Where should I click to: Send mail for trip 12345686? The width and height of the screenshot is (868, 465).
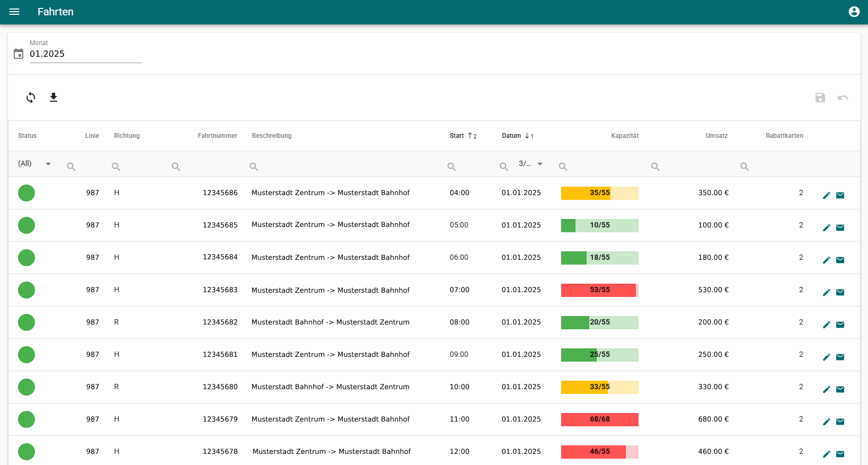point(840,196)
